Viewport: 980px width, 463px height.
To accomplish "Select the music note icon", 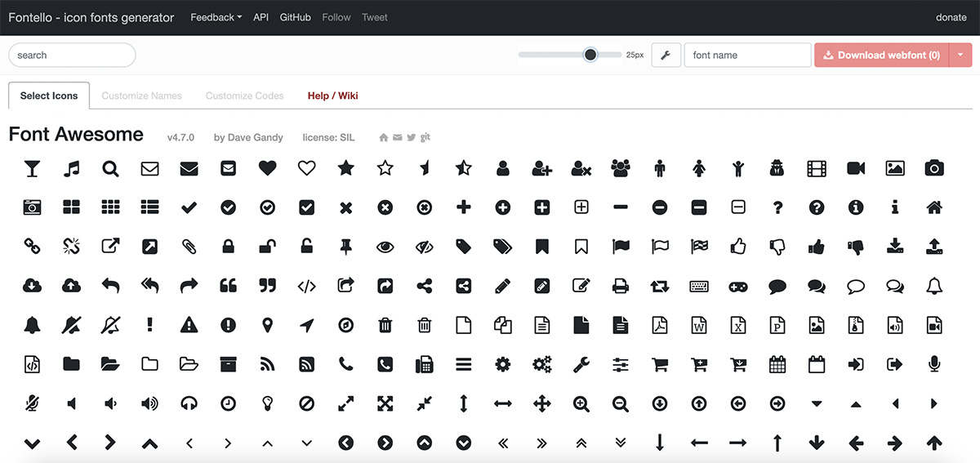I will [x=72, y=168].
